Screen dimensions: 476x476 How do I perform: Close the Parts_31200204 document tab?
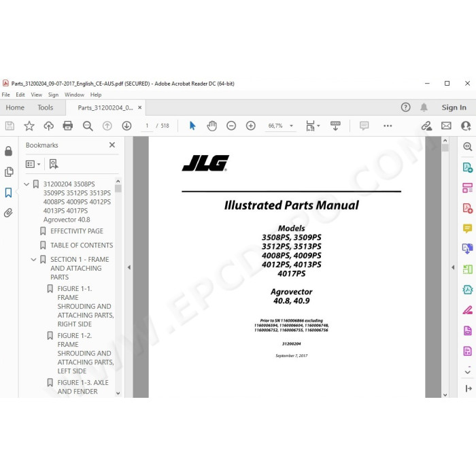(x=139, y=107)
